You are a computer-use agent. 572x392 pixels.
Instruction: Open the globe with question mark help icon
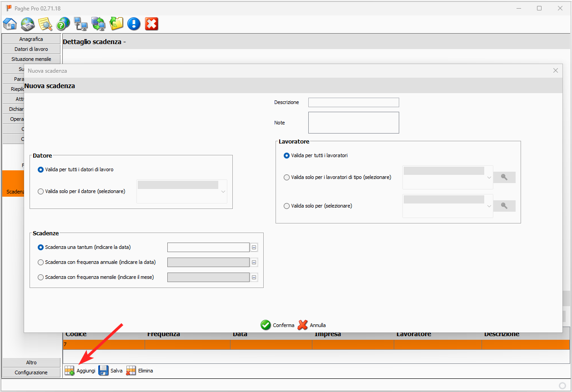(63, 24)
